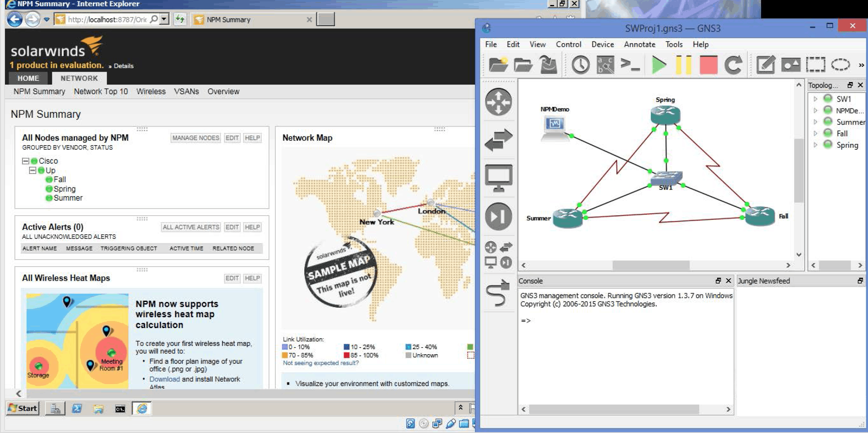Toggle the ellipse drawing tool
The width and height of the screenshot is (868, 433).
pyautogui.click(x=840, y=65)
